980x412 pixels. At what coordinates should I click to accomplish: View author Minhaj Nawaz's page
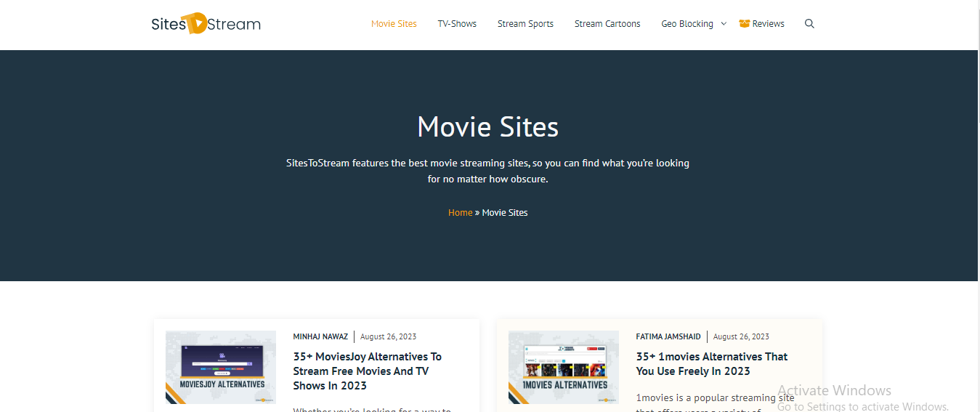pos(320,336)
